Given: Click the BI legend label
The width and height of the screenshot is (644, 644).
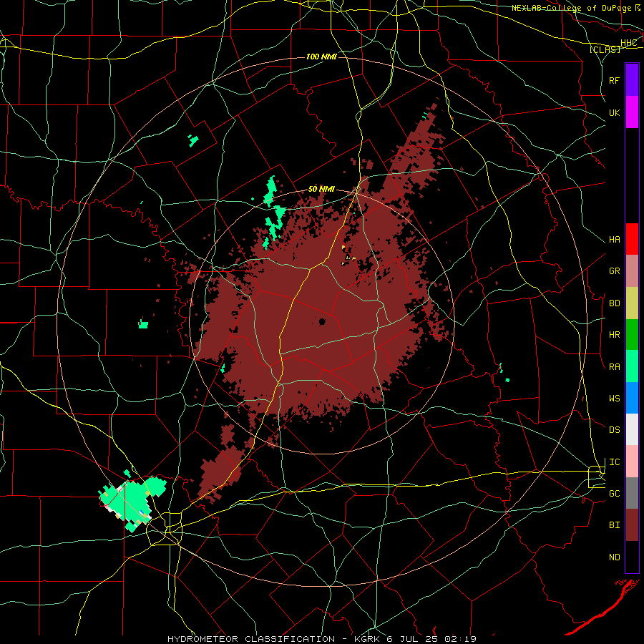Looking at the screenshot, I should pos(614,525).
